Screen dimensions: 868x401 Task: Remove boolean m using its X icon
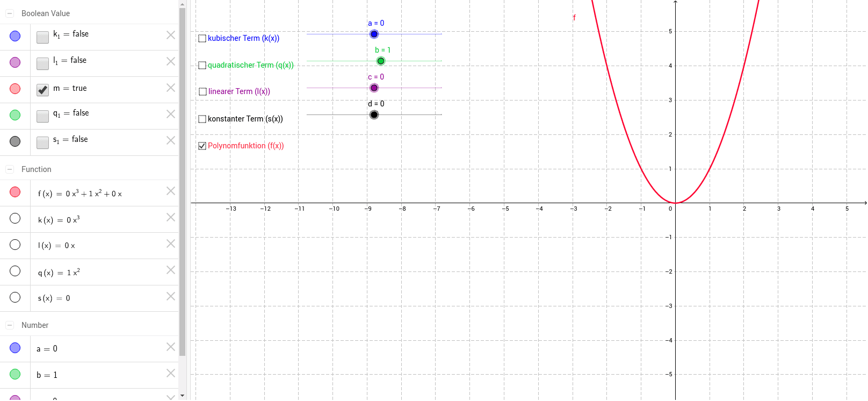171,88
